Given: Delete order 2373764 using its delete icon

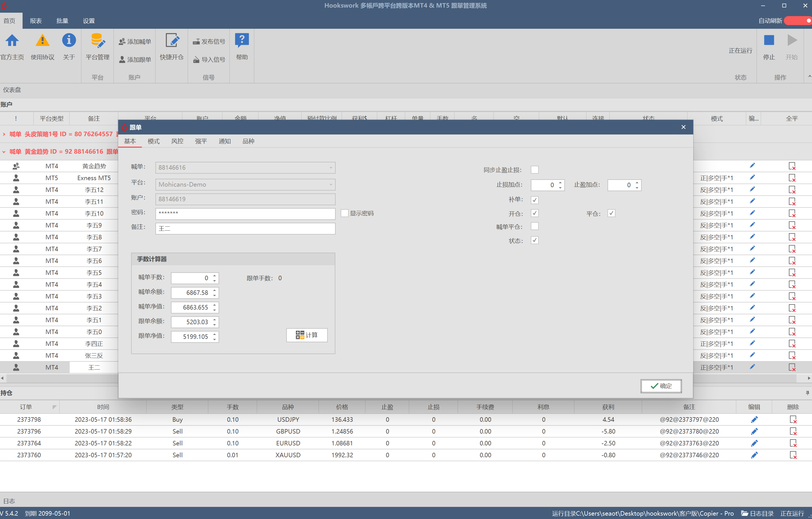Looking at the screenshot, I should click(x=793, y=443).
